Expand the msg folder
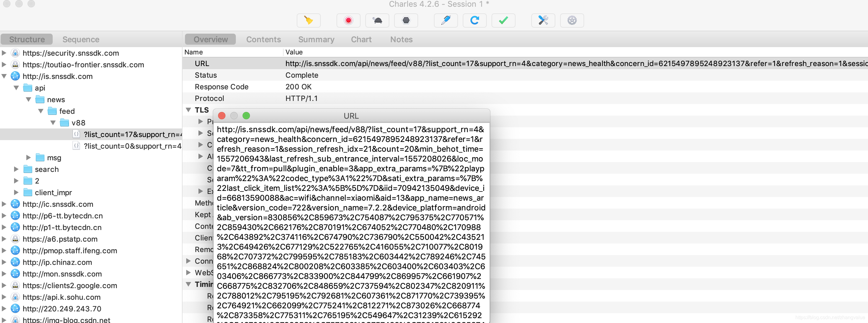The width and height of the screenshot is (868, 323). click(x=29, y=158)
